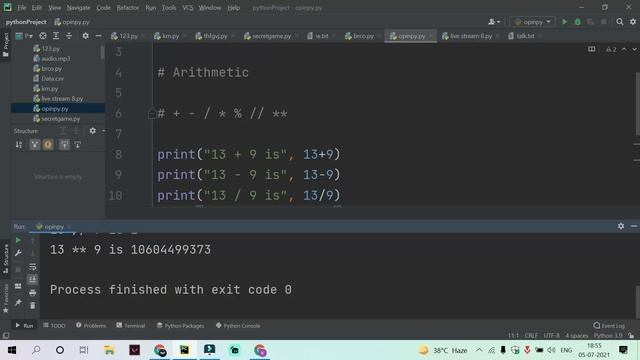Open Windows Start menu
Image resolution: width=640 pixels, height=360 pixels.
click(x=11, y=350)
